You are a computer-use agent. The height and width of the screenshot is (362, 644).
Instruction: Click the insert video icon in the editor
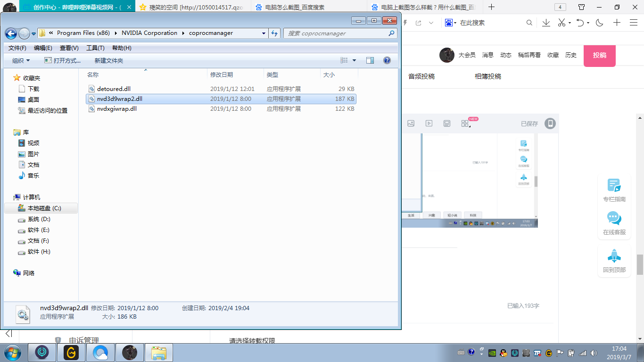[429, 123]
